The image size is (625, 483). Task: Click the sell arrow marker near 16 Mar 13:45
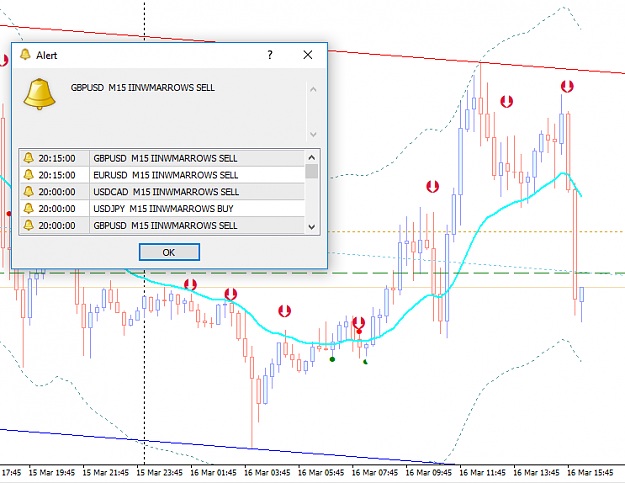(x=506, y=101)
